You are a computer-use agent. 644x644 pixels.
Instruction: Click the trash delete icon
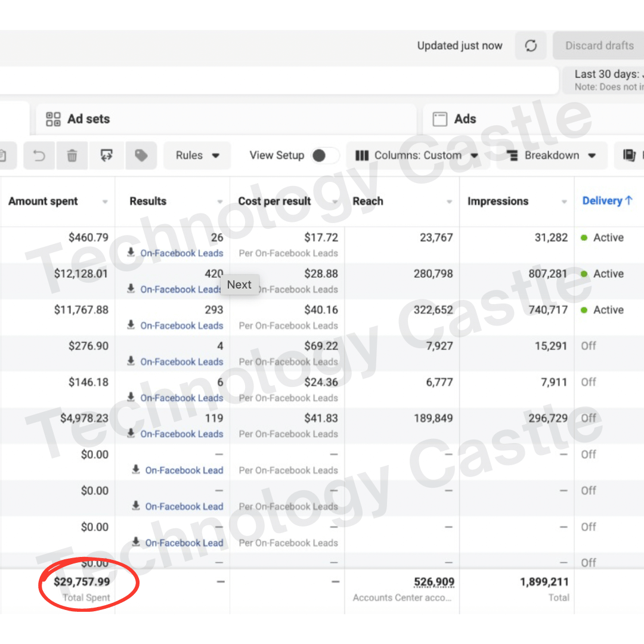click(x=72, y=156)
